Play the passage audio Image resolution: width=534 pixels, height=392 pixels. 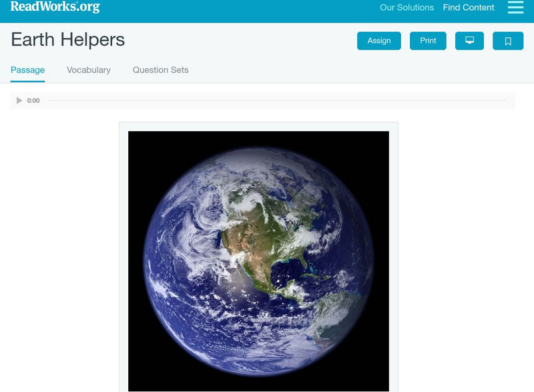pos(19,101)
